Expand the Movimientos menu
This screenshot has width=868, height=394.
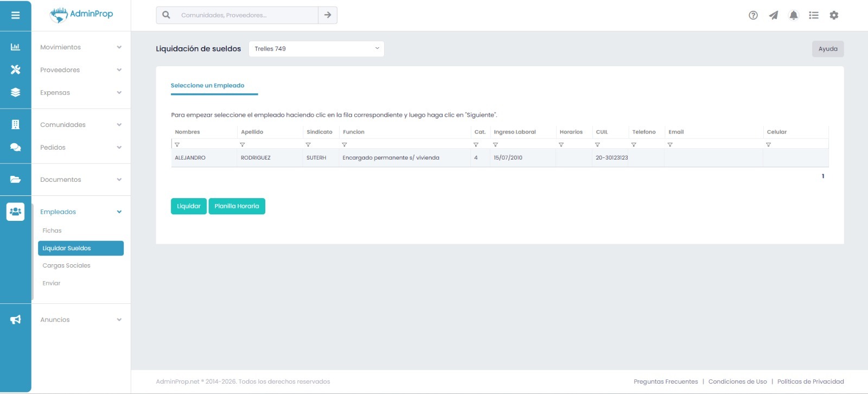pyautogui.click(x=80, y=47)
